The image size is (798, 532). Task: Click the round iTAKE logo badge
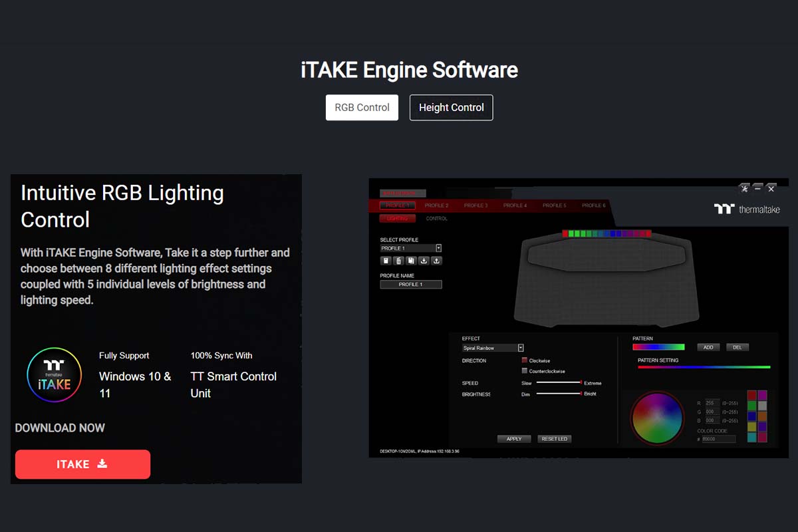point(54,375)
